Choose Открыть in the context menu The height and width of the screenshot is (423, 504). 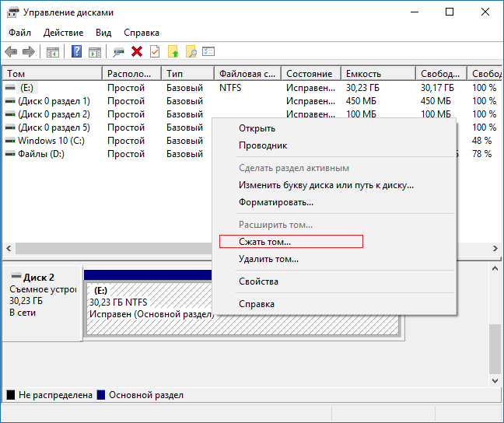pos(334,128)
